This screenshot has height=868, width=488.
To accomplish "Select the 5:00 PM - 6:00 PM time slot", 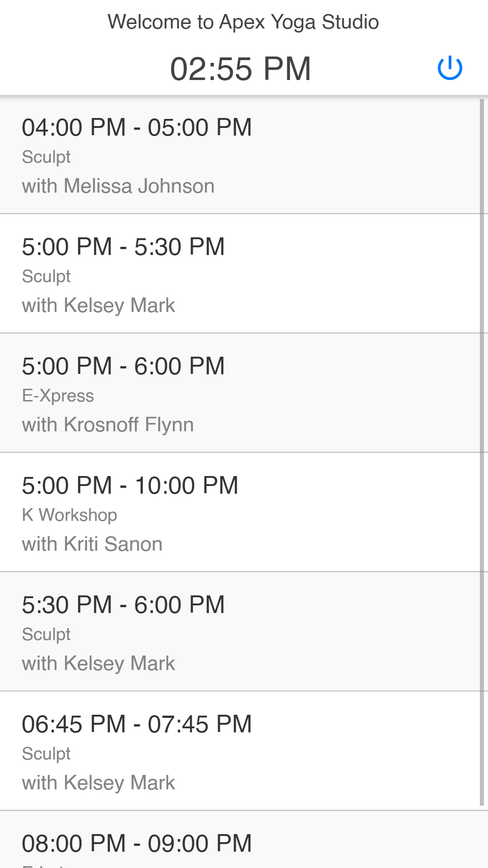I will pyautogui.click(x=123, y=366).
